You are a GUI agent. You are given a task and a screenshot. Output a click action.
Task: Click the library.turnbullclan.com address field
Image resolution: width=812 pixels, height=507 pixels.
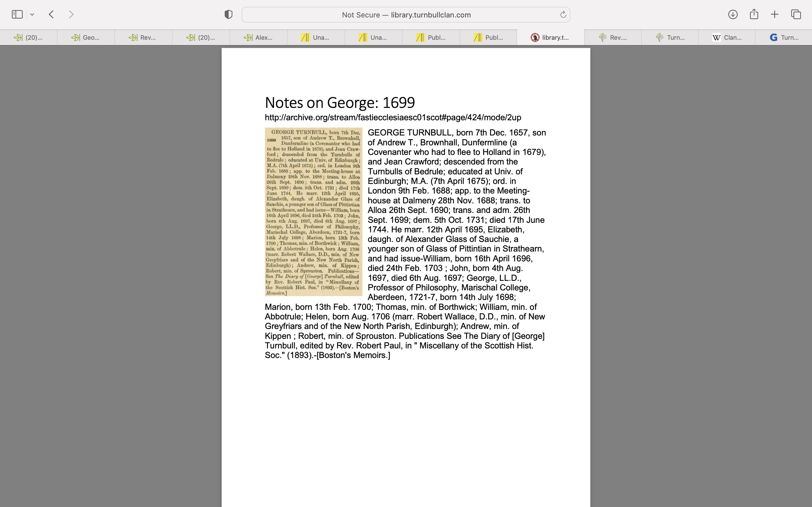coord(406,15)
